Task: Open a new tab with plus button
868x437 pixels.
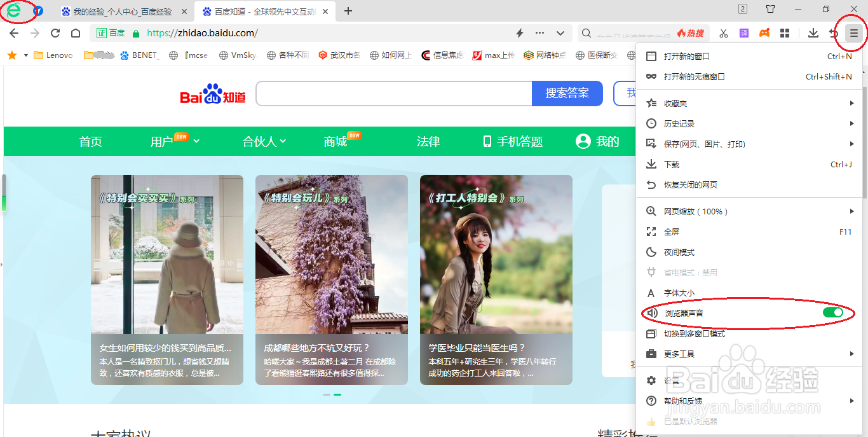Action: coord(348,11)
